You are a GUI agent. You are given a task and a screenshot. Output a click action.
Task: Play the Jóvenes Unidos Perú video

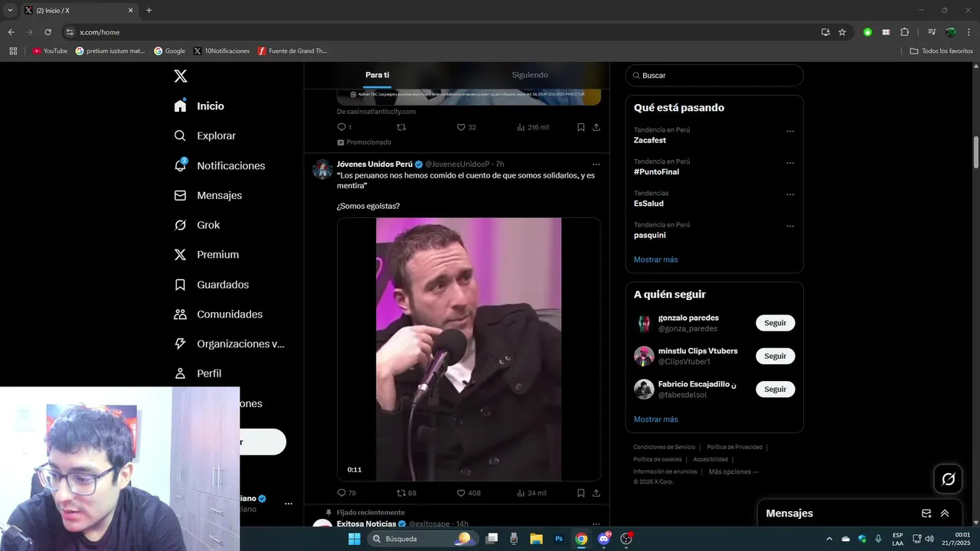(x=469, y=349)
